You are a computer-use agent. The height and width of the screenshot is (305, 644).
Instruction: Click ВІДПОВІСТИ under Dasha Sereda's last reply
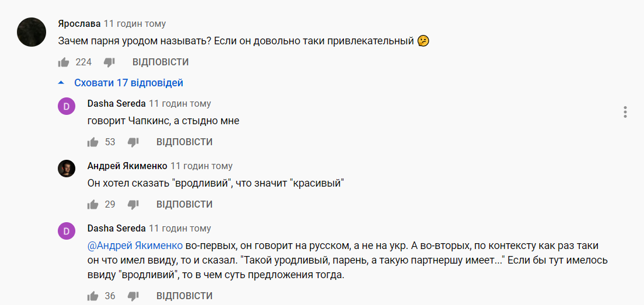pos(185,296)
